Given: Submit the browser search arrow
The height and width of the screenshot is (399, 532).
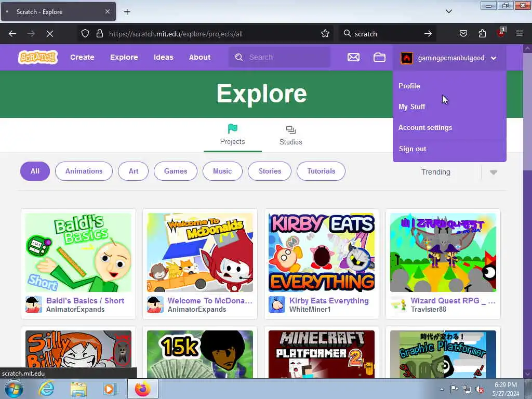Looking at the screenshot, I should coord(428,34).
